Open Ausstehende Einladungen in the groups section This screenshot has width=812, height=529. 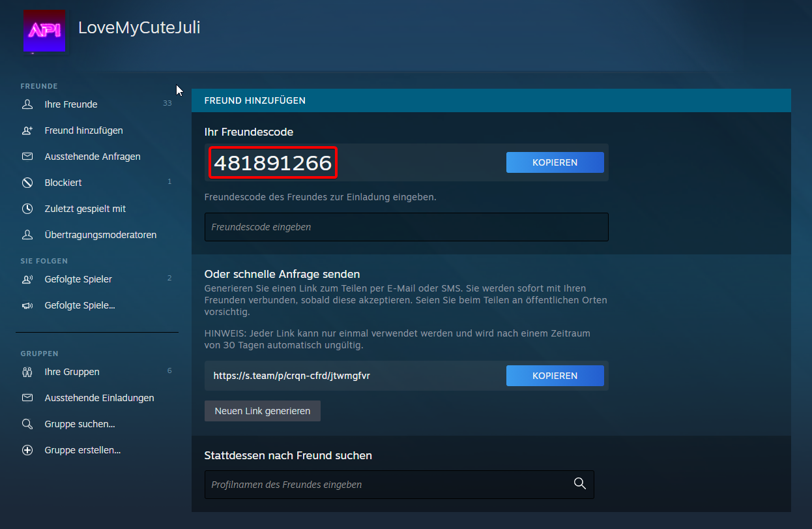pos(99,398)
